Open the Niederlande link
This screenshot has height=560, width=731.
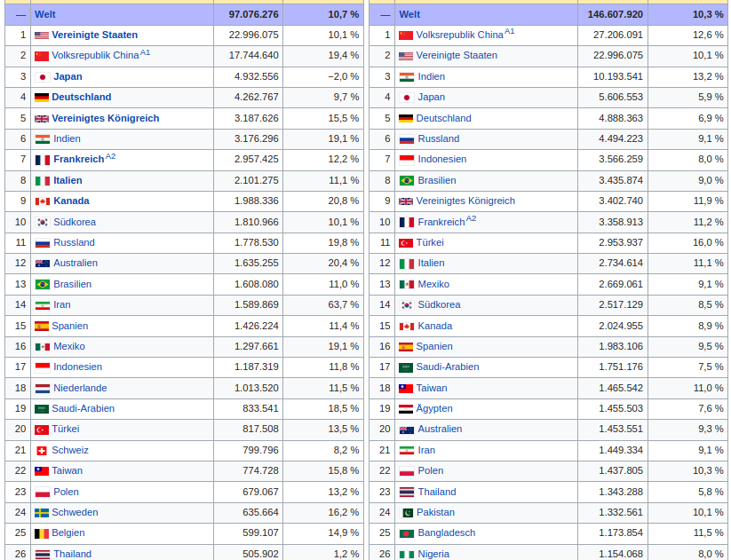pos(80,388)
